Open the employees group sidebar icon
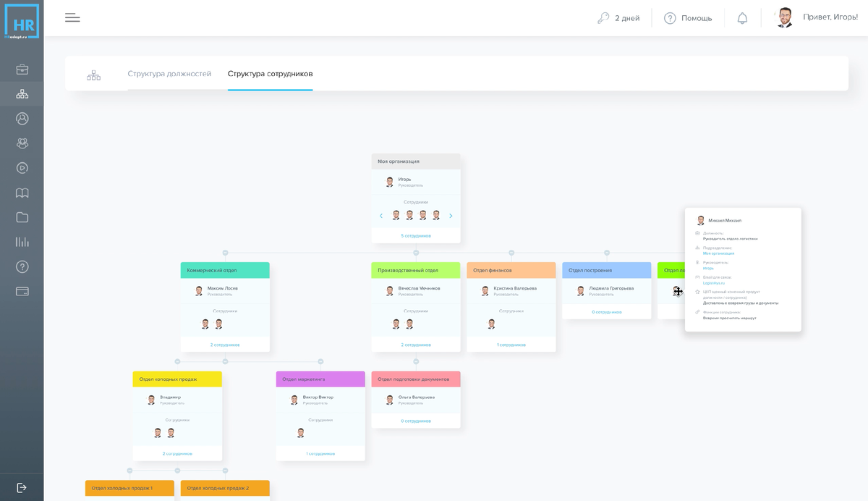This screenshot has width=868, height=501. coord(22,143)
